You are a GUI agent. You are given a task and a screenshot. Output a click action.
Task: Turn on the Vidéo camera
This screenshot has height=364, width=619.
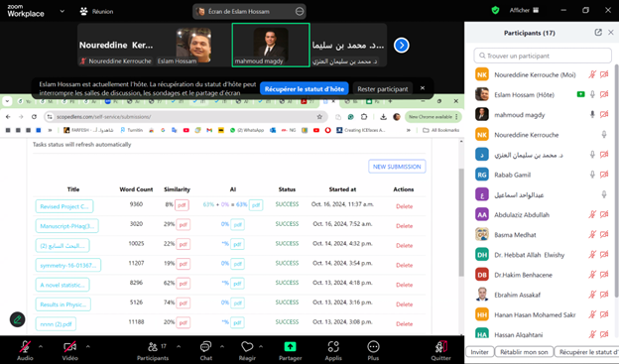(x=69, y=347)
